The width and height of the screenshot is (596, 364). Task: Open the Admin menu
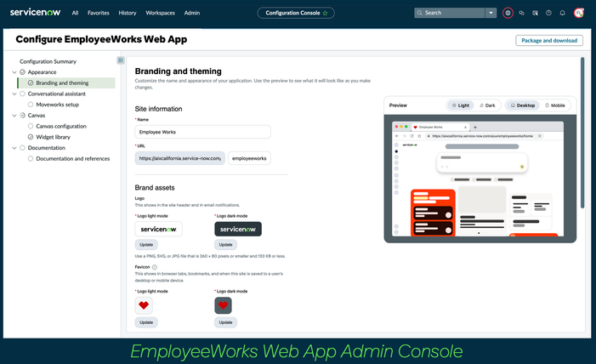coord(192,13)
